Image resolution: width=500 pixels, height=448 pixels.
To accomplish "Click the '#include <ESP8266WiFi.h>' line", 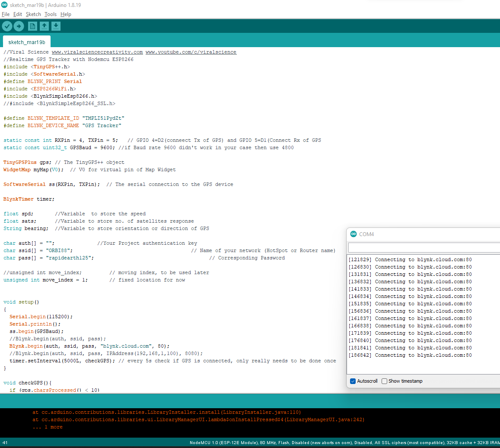I will pos(39,89).
